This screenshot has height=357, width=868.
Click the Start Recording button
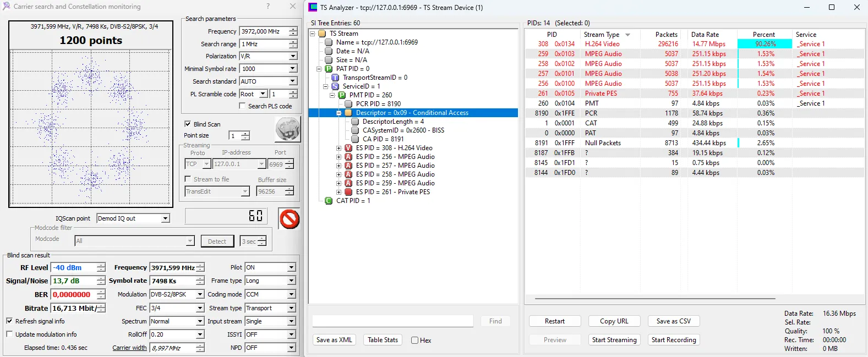pyautogui.click(x=673, y=340)
